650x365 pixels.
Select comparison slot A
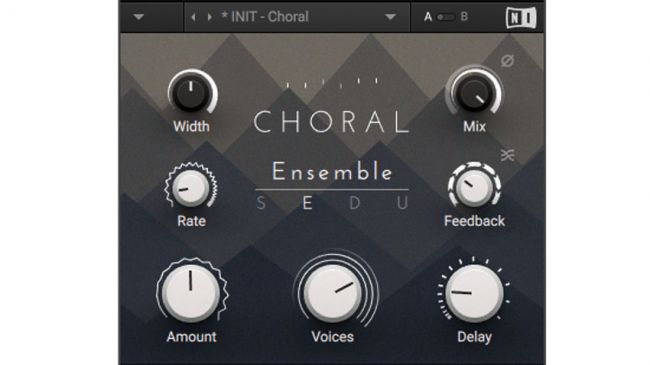pos(428,17)
